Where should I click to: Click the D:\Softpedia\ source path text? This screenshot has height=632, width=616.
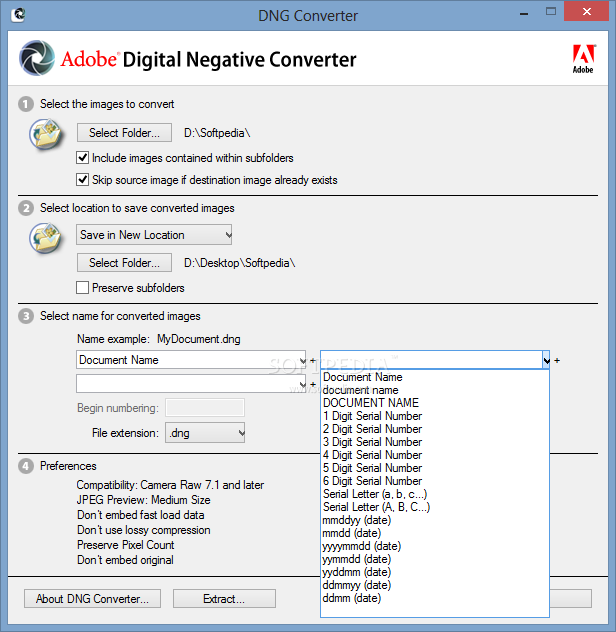coord(217,133)
